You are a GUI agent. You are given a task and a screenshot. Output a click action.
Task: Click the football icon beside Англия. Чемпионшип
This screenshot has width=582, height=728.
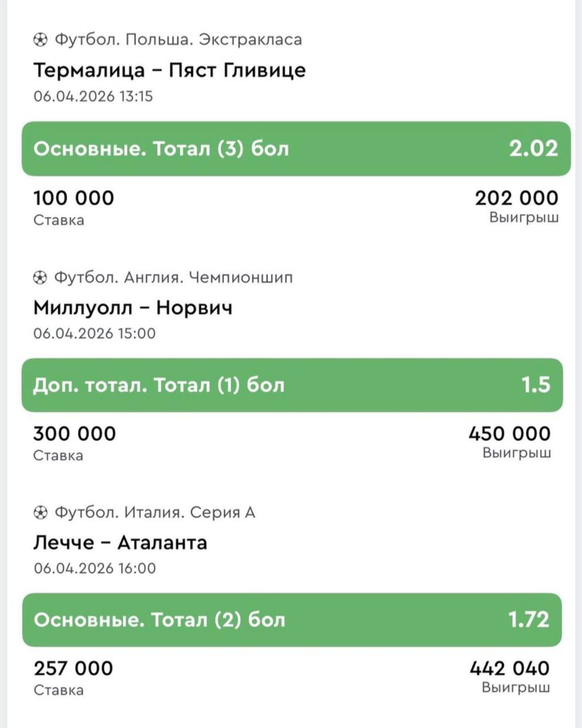(x=40, y=278)
